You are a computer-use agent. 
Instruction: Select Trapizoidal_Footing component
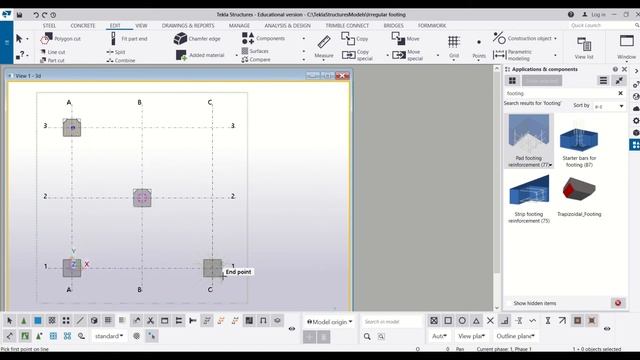[579, 196]
